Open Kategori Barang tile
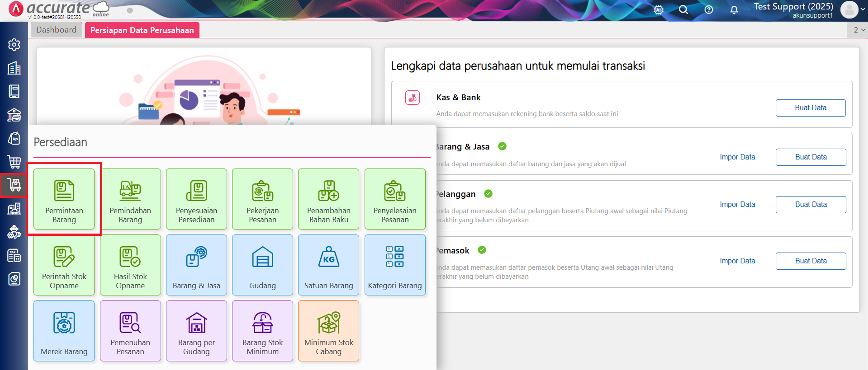The width and height of the screenshot is (868, 370). point(394,265)
